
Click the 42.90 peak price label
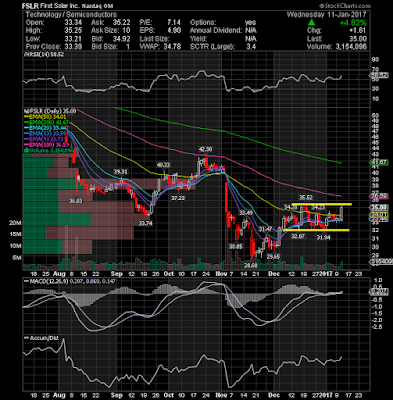(206, 149)
